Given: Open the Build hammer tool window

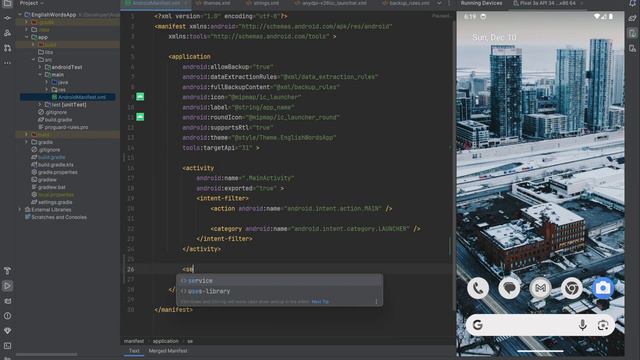Looking at the screenshot, I should pyautogui.click(x=7, y=271).
